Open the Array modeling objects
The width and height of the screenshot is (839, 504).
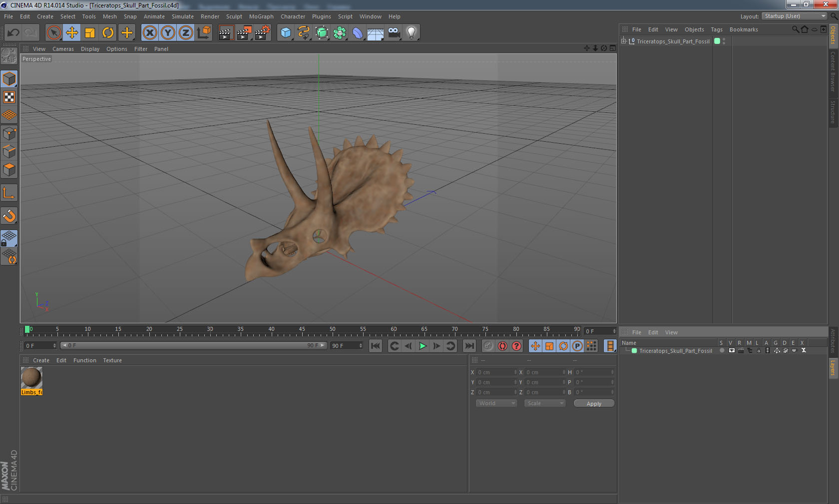340,33
